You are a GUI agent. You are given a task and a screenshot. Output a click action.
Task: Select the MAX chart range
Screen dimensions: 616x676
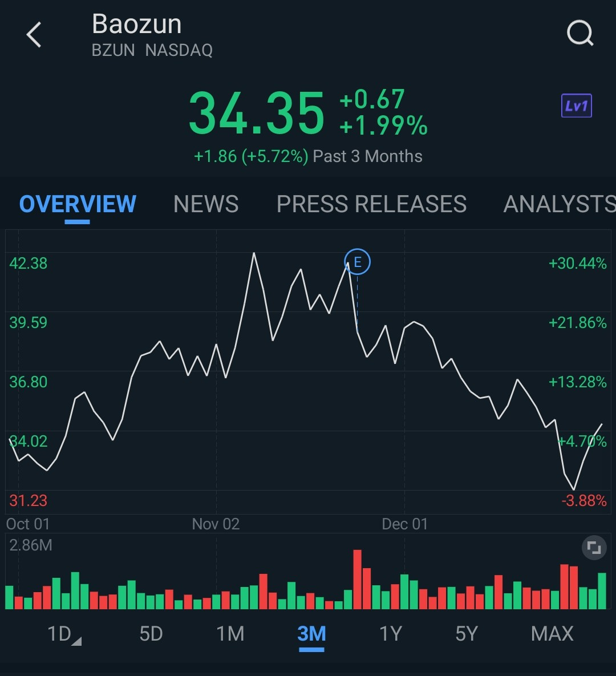pyautogui.click(x=552, y=634)
